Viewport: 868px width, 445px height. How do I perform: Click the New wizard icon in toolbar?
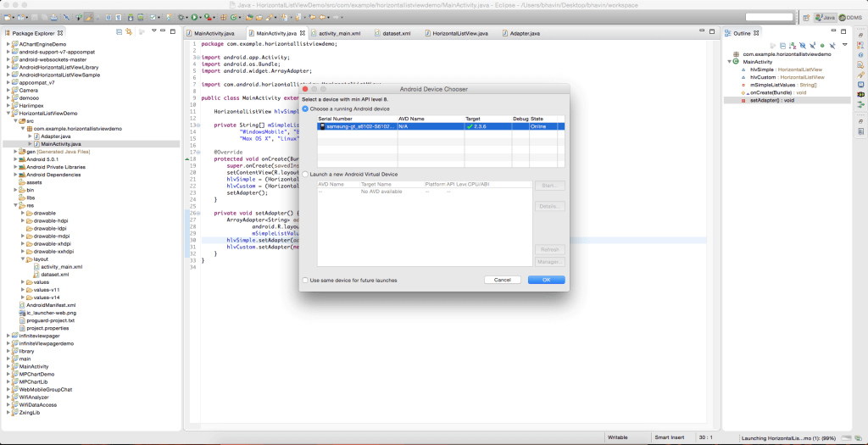click(7, 18)
